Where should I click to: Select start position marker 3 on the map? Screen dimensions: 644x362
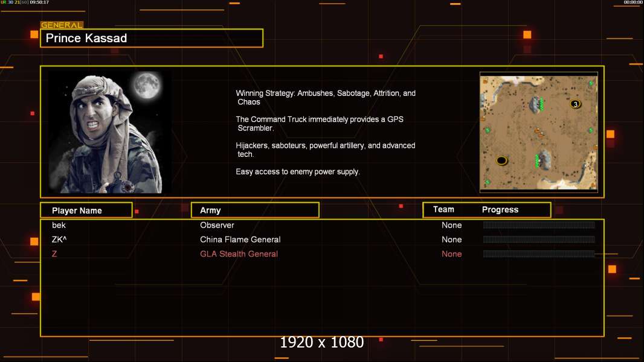coord(575,104)
